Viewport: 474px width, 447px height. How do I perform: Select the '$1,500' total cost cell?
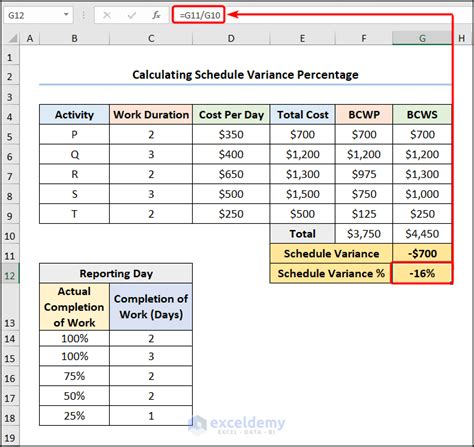point(302,194)
